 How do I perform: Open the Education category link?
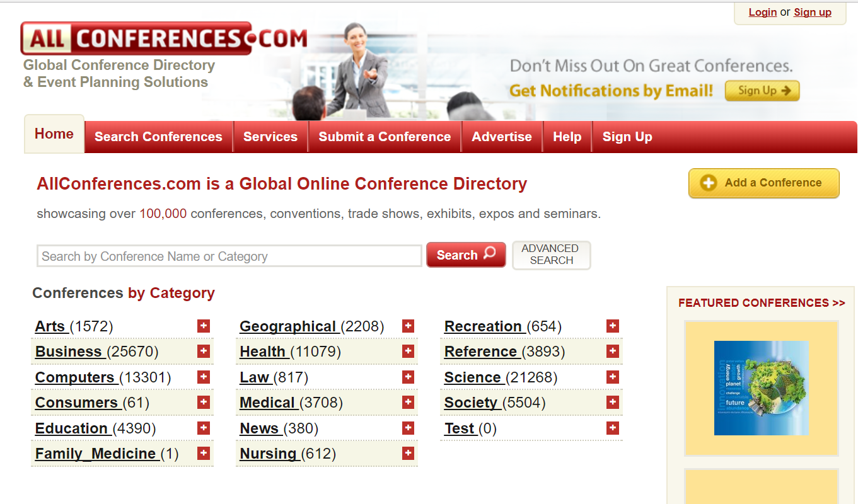coord(72,428)
